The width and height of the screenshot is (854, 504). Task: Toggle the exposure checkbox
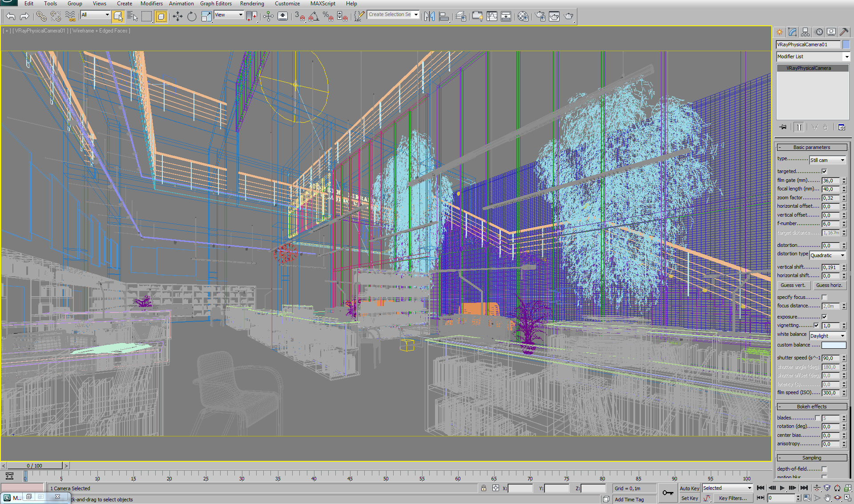(824, 317)
